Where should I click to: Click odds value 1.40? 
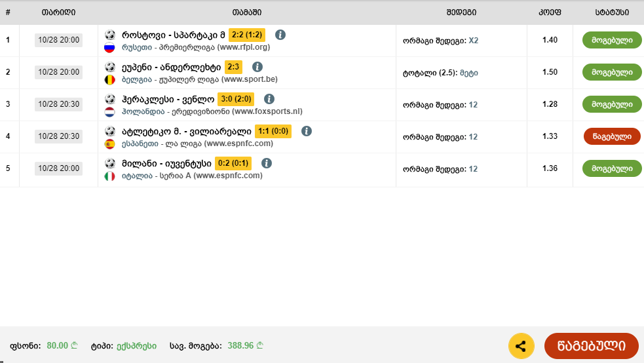[550, 40]
